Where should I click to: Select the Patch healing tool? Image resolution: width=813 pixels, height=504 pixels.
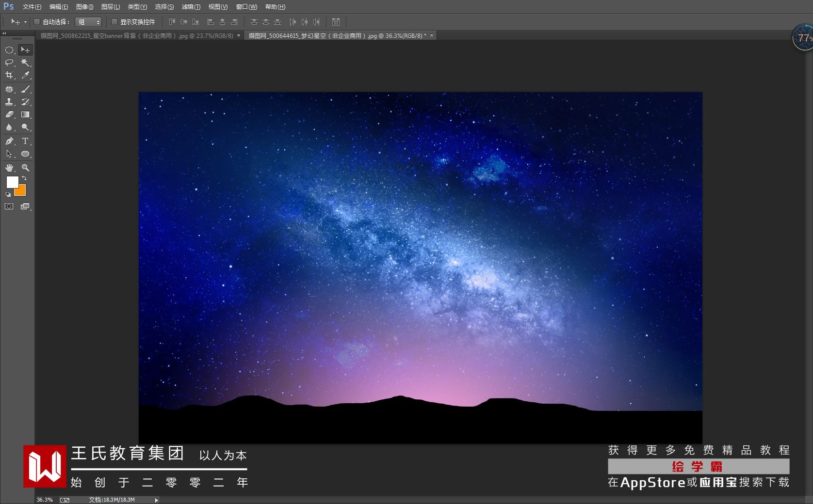click(x=9, y=89)
